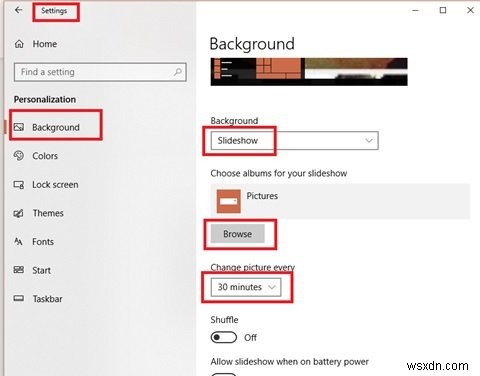Open the Taskbar settings

pyautogui.click(x=47, y=299)
